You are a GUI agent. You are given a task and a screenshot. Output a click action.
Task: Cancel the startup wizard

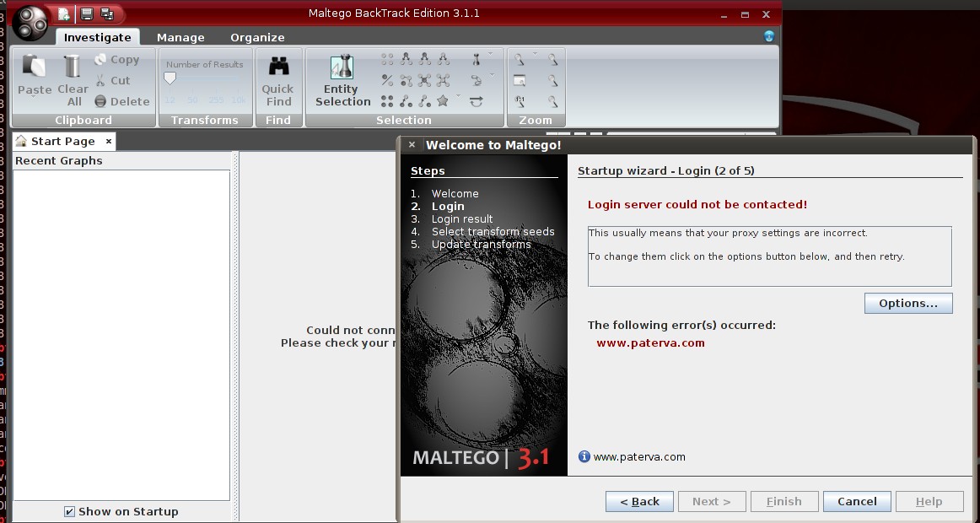pos(857,501)
